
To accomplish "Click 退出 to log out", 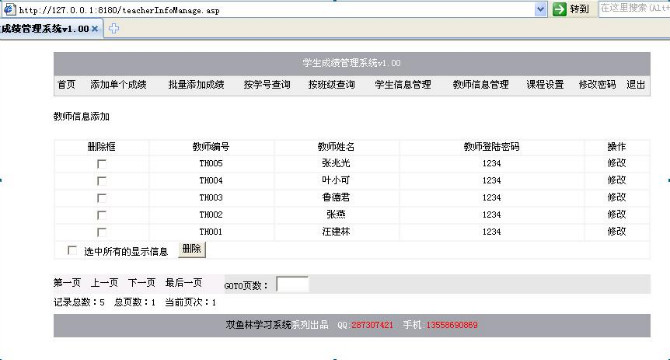I will pyautogui.click(x=635, y=85).
